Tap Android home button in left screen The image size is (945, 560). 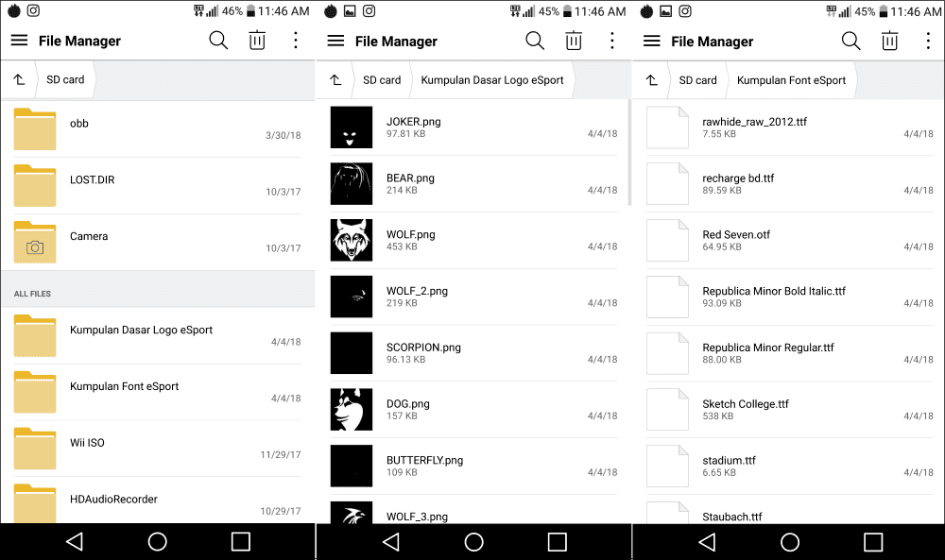tap(157, 542)
